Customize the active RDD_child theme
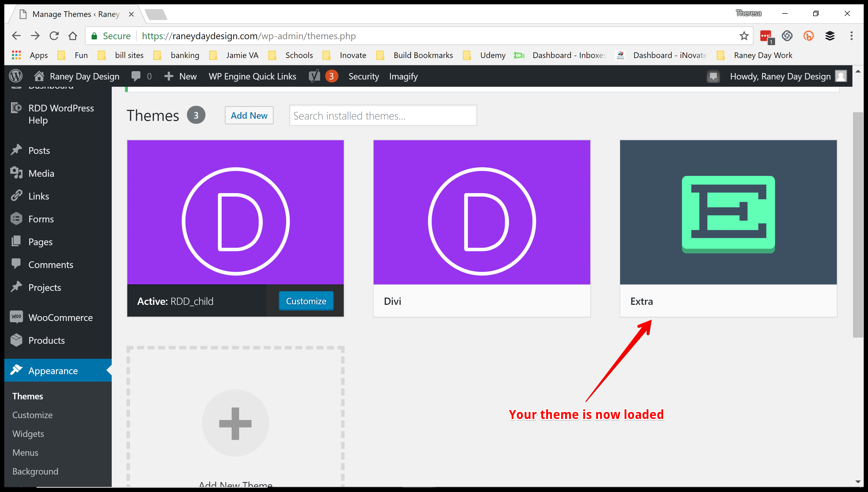 (306, 301)
